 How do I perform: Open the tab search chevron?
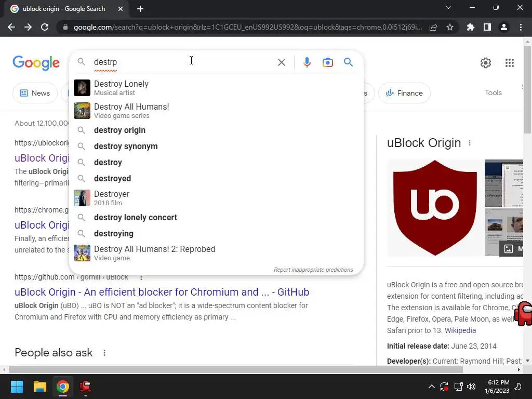click(x=448, y=7)
